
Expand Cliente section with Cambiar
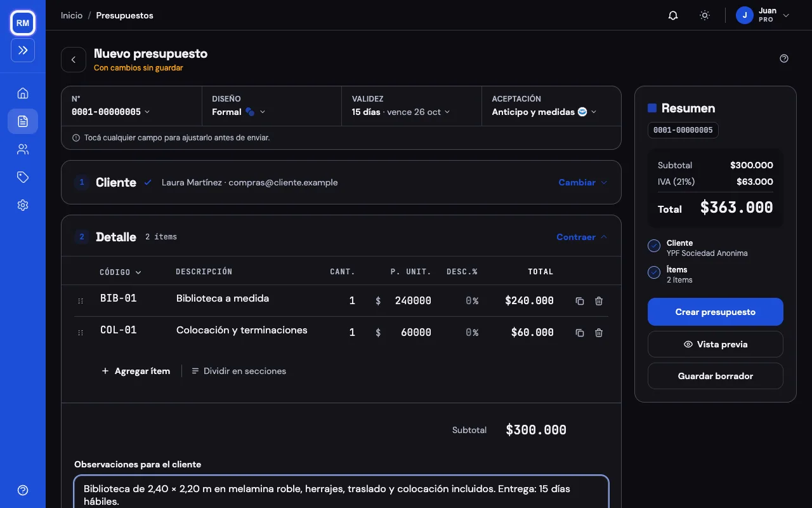click(583, 182)
